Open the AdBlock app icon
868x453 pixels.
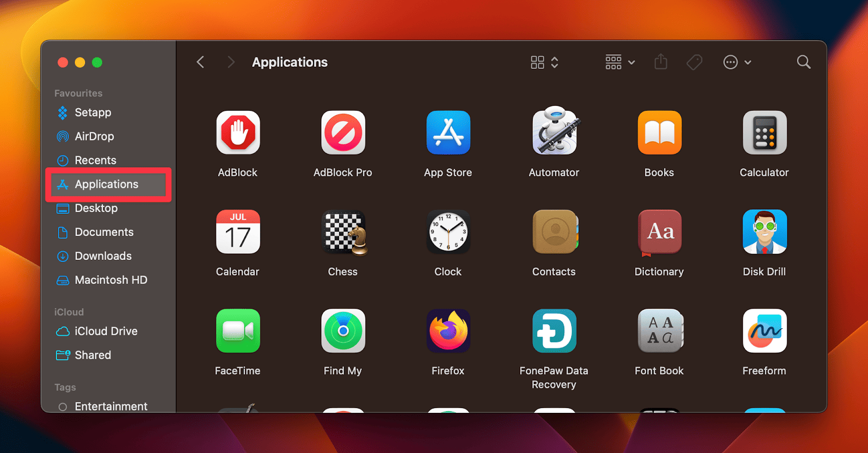coord(238,133)
